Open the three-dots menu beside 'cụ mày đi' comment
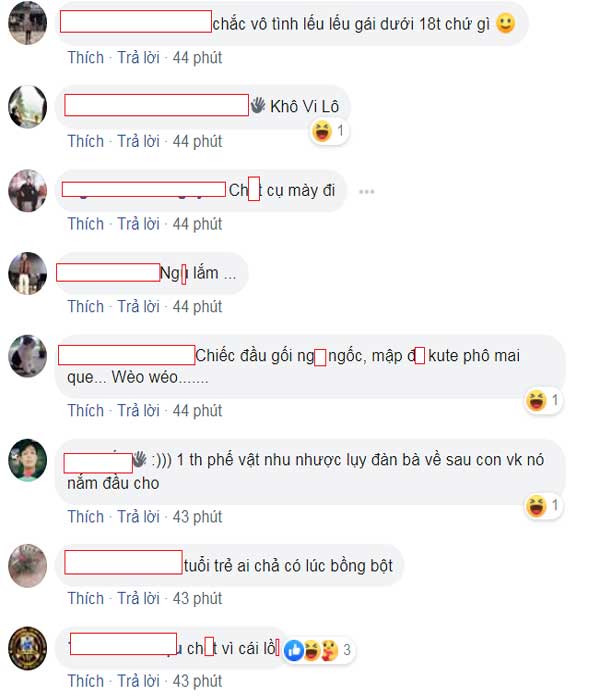Viewport: 600px width, 700px height. click(x=367, y=192)
